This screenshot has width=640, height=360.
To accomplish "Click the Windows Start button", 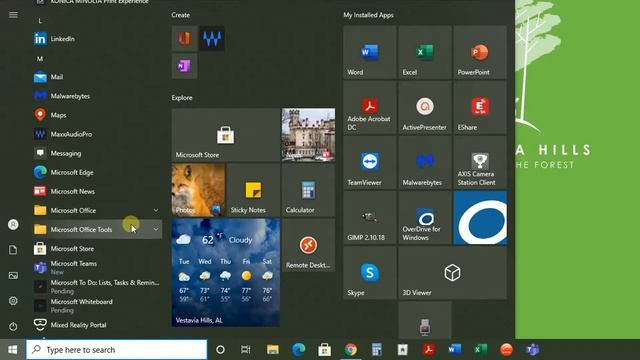I will point(13,350).
